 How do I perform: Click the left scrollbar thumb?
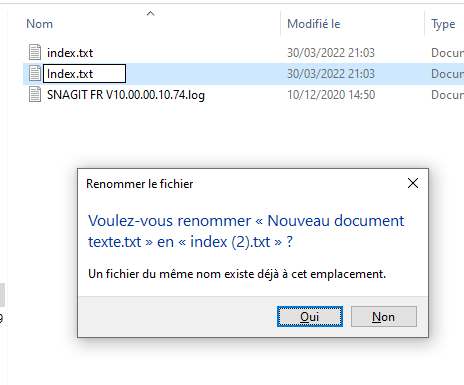2,295
